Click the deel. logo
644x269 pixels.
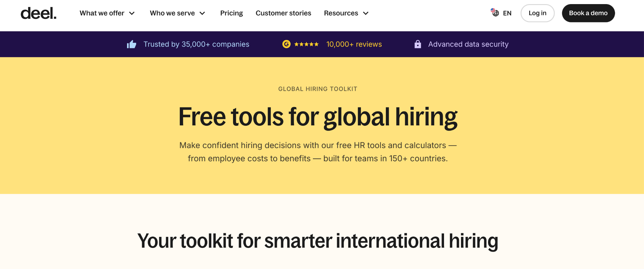point(38,13)
